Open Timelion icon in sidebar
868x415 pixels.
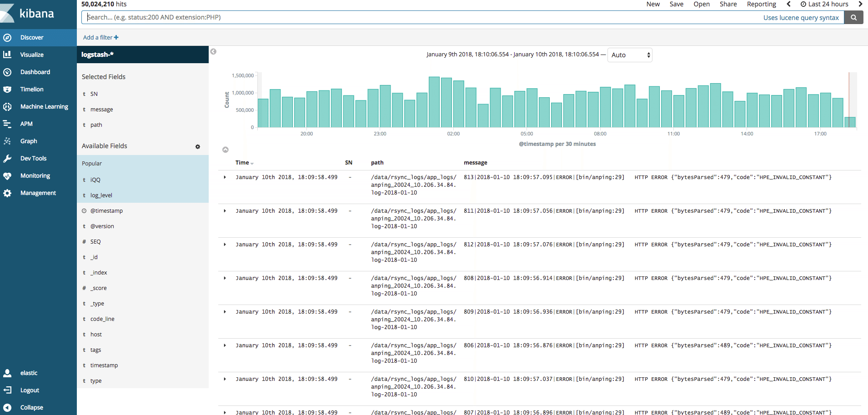click(x=7, y=89)
